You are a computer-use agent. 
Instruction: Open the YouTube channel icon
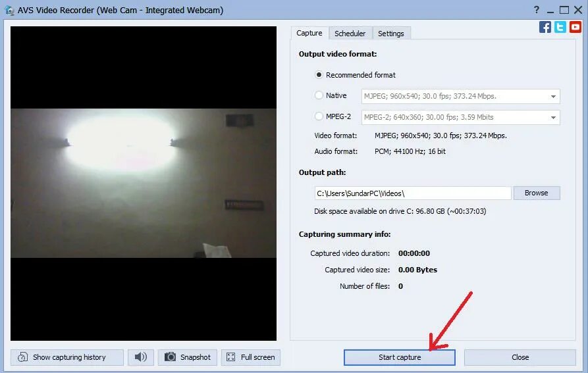[x=575, y=27]
